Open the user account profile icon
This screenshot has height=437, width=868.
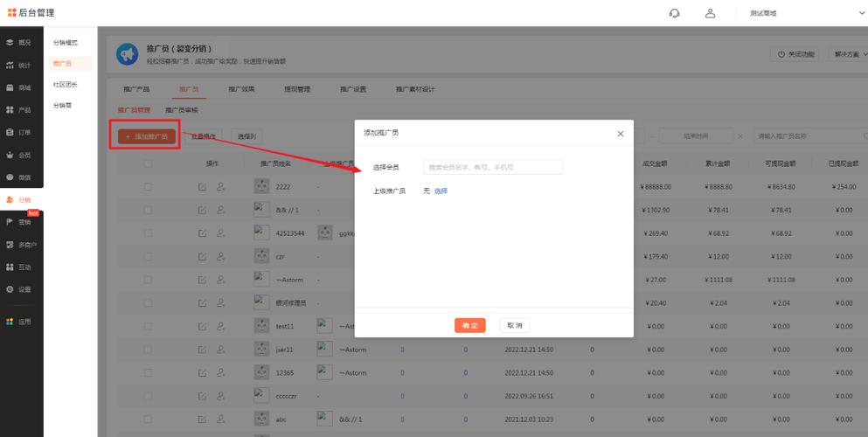pos(711,13)
